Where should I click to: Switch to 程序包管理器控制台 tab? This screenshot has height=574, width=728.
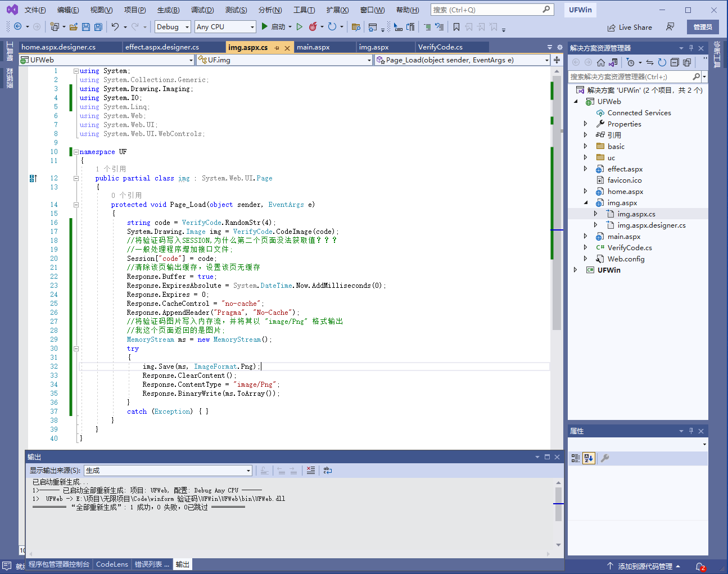point(59,564)
